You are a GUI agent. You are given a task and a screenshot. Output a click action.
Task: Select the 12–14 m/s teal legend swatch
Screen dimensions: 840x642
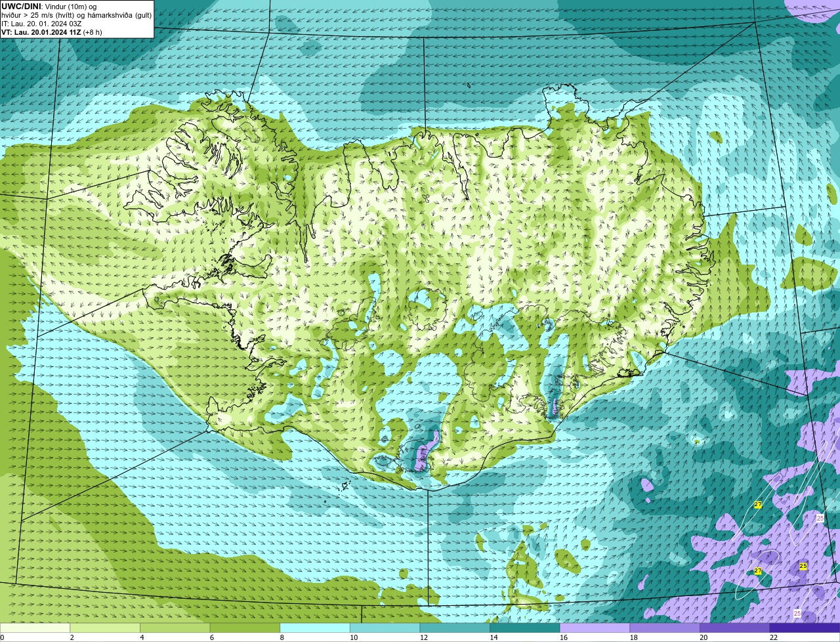click(455, 628)
